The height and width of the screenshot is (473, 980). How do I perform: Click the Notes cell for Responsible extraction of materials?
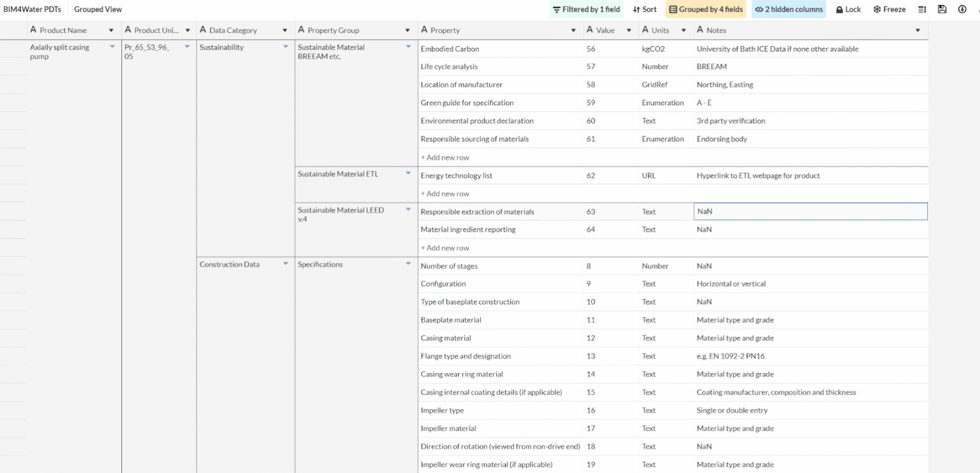(x=810, y=212)
